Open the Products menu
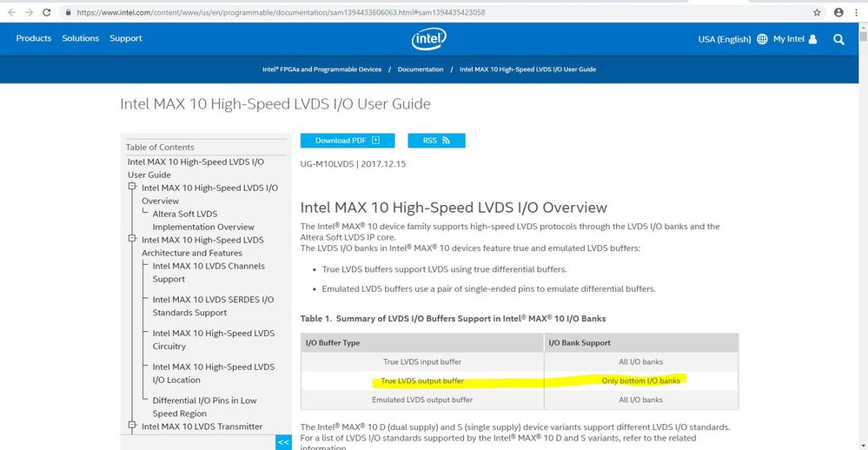 (34, 38)
